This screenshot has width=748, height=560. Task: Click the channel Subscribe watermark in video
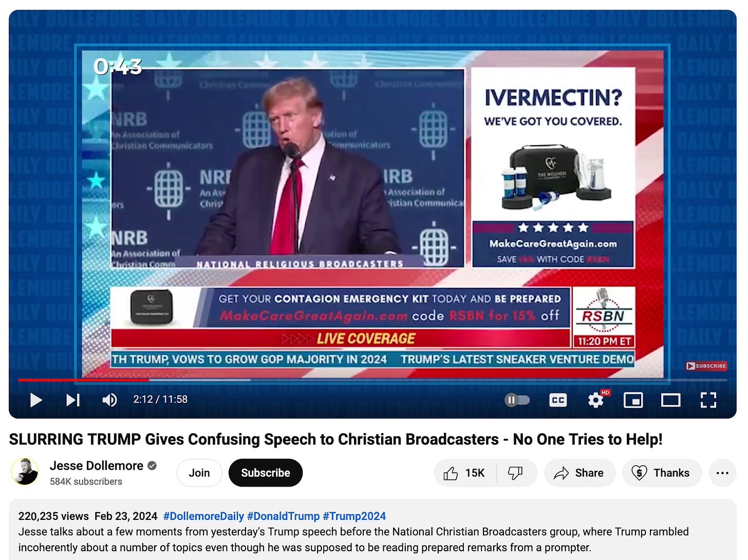[706, 366]
